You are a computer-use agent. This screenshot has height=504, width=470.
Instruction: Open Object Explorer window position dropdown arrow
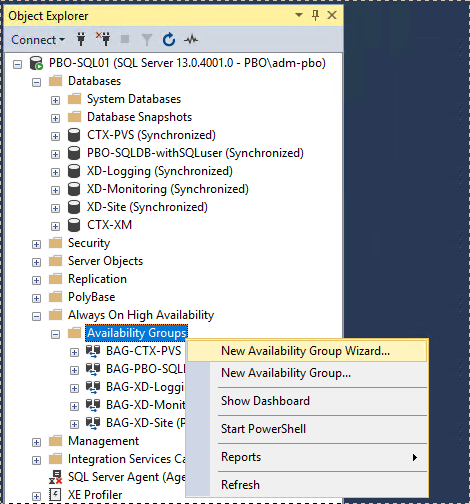click(299, 15)
